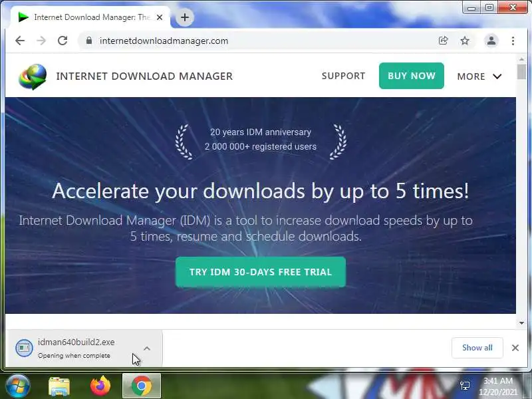Click the IDM globe logo

coord(33,76)
